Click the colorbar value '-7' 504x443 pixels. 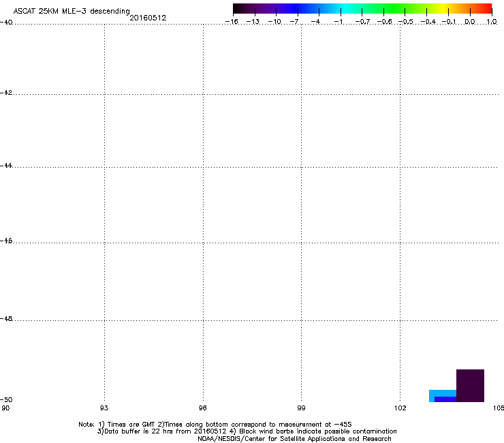294,22
